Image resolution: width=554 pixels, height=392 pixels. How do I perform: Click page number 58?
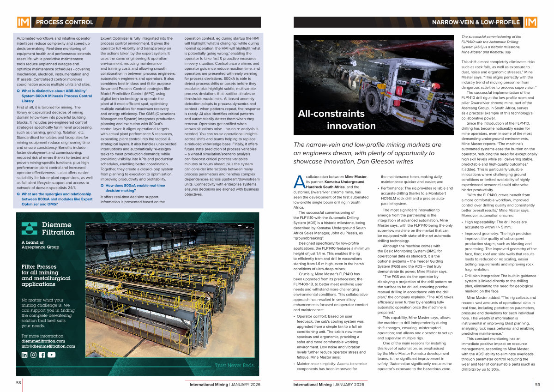pos(19,383)
